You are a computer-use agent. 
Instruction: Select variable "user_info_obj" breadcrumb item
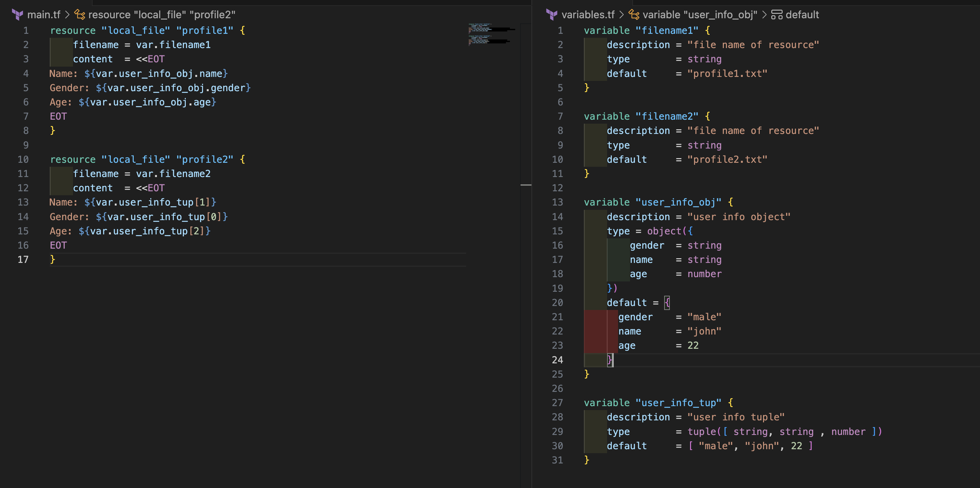[700, 15]
